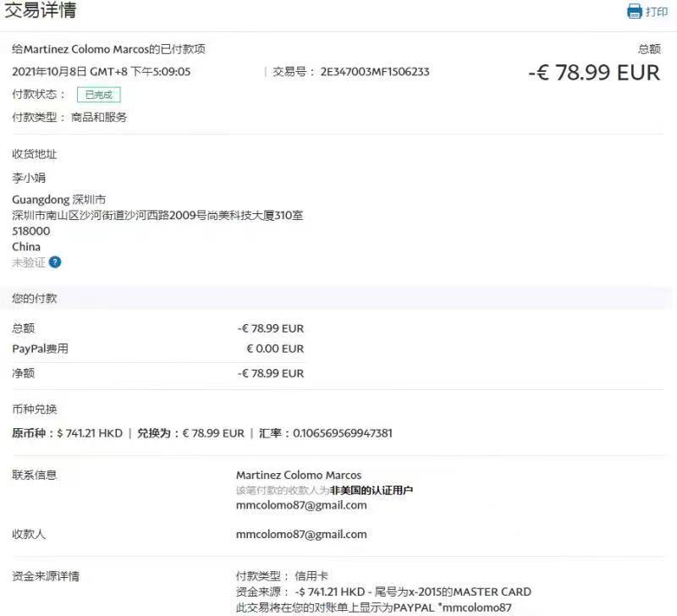This screenshot has height=616, width=677.
Task: Click 兑换为 € 78.99 EUR value
Action: coord(213,433)
